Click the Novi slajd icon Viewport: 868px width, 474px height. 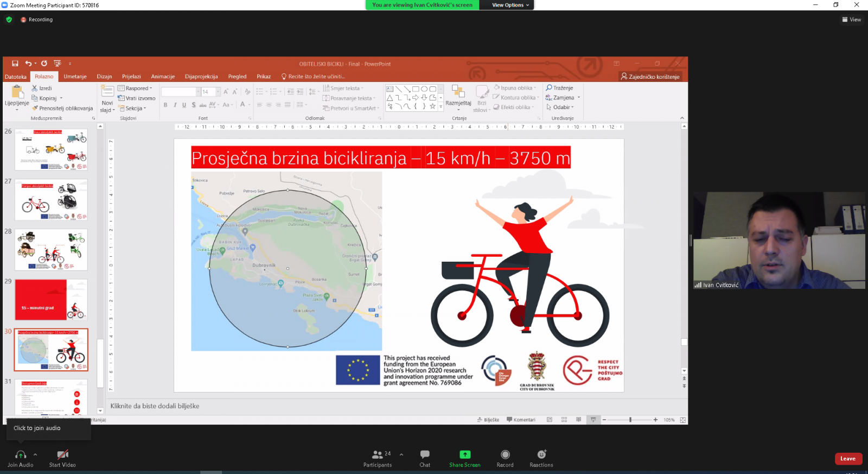107,91
